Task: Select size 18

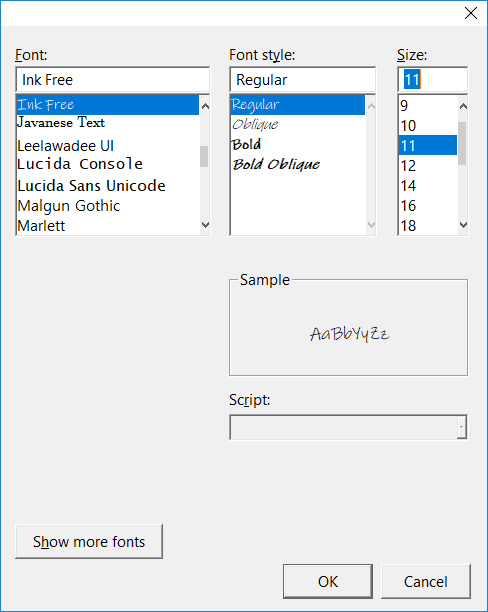Action: pos(428,226)
